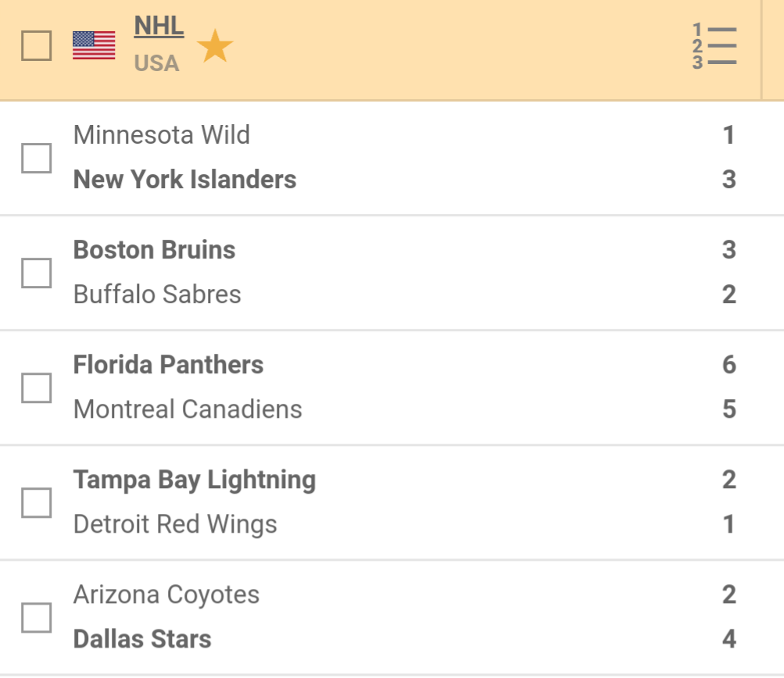This screenshot has height=678, width=784.
Task: Click the USA country label
Action: 156,63
